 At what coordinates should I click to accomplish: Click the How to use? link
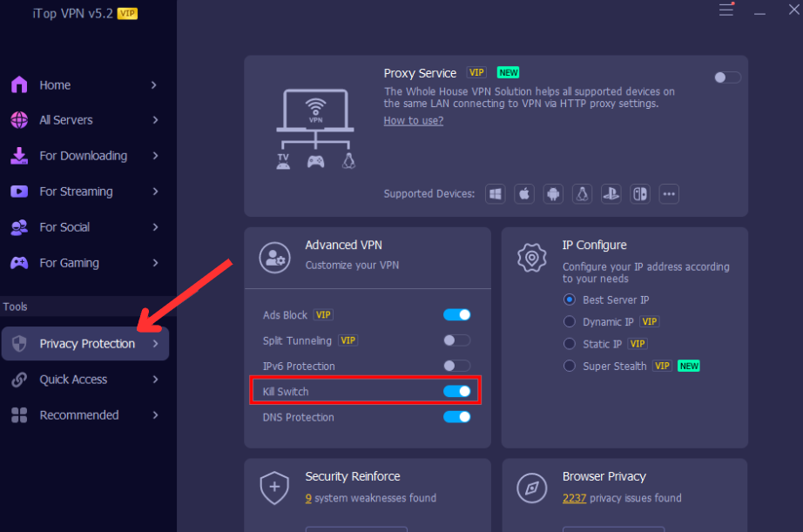[x=414, y=121]
